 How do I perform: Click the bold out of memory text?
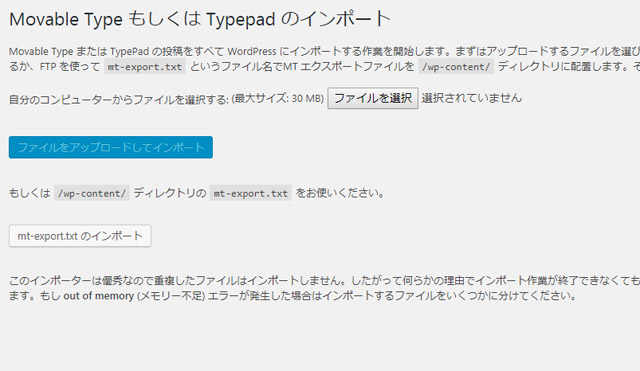pos(98,296)
